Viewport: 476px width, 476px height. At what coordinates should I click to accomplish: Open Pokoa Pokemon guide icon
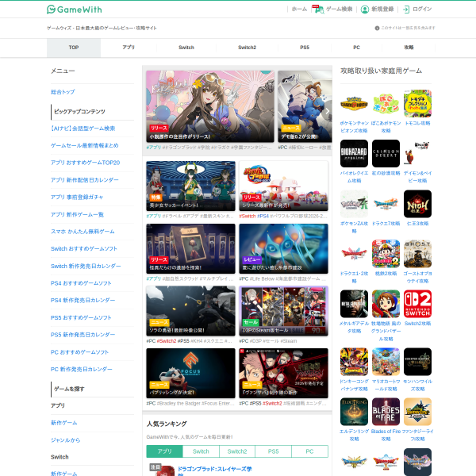coord(386,104)
